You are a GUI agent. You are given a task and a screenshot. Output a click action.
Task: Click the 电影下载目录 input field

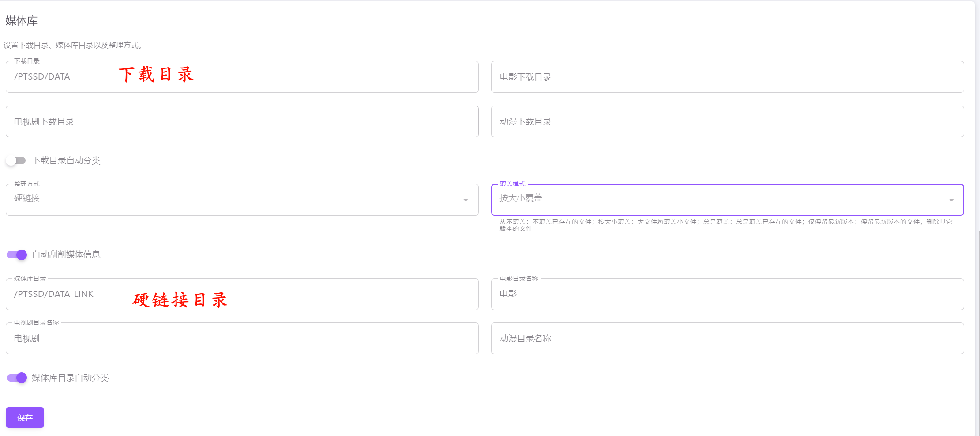point(727,77)
